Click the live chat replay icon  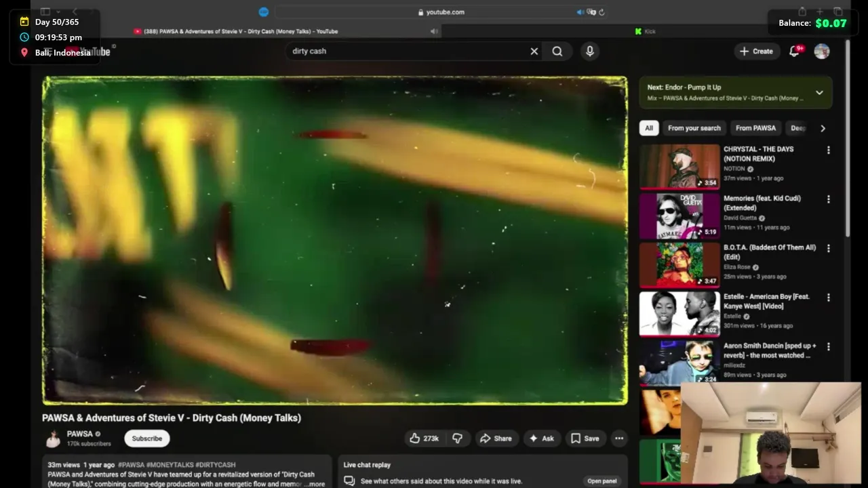[x=349, y=481]
